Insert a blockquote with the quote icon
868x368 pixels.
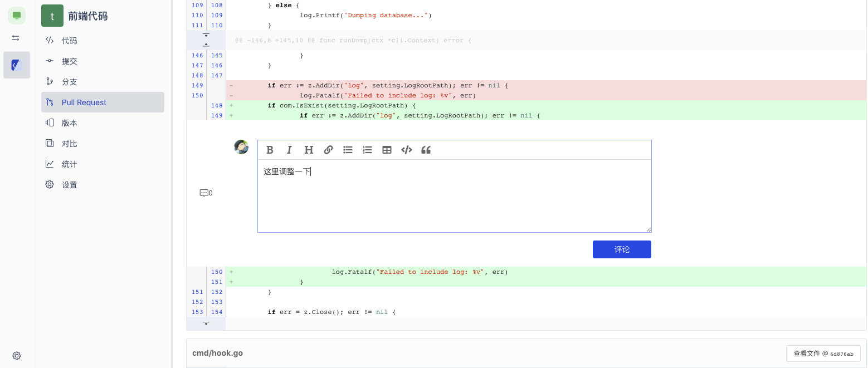coord(426,150)
